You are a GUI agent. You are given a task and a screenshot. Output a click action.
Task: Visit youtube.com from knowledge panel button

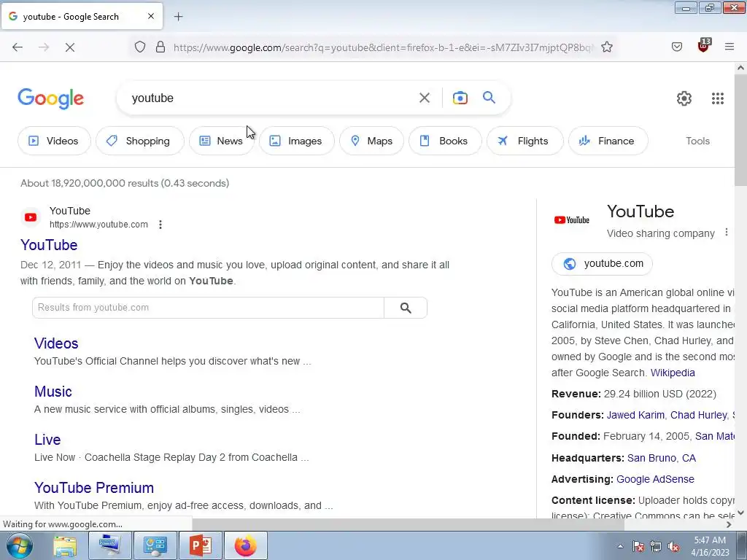pyautogui.click(x=602, y=264)
